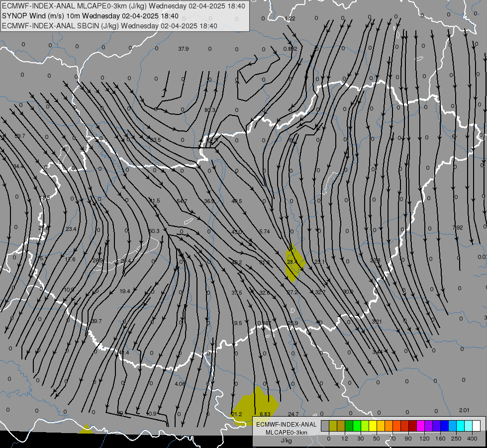Image resolution: width=487 pixels, height=448 pixels.
Task: Select the value '6.83' on the olive patch
Action: (265, 414)
